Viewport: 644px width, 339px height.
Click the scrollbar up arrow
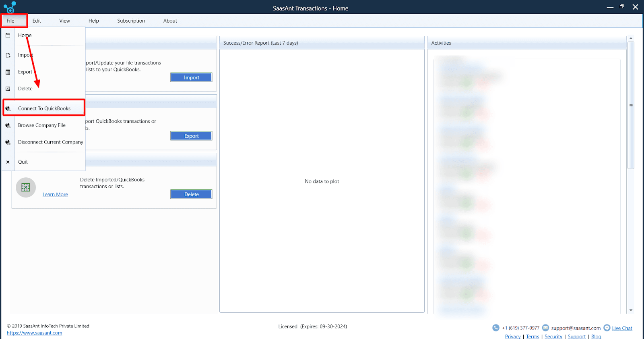[631, 38]
